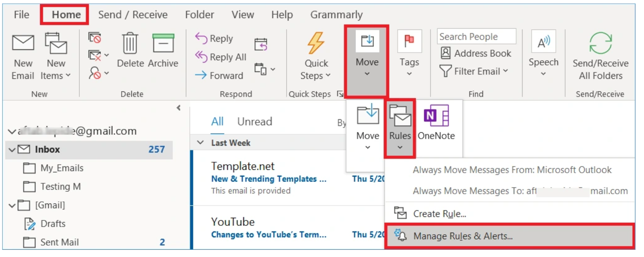Switch to the Unread messages filter
Screen dimensions: 644x257
coord(254,121)
